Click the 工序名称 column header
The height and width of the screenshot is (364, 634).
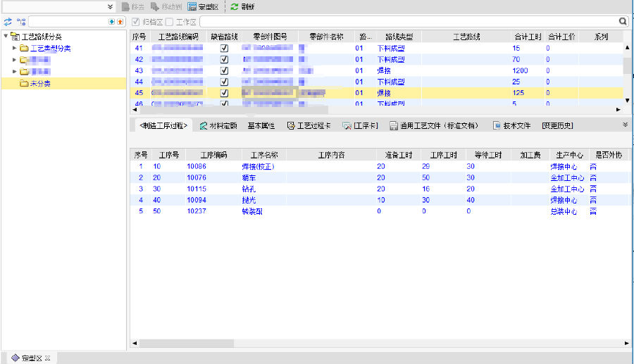(x=264, y=155)
